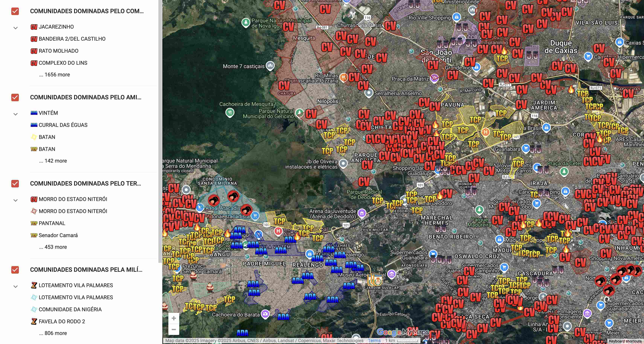Select CURRAL DAS ÉGUAS list entry

(x=63, y=125)
